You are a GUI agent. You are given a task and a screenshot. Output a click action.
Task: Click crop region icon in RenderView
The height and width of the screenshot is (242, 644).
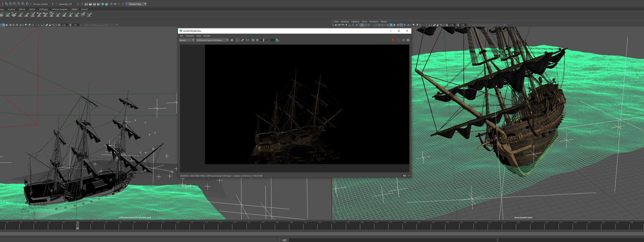[x=253, y=40]
